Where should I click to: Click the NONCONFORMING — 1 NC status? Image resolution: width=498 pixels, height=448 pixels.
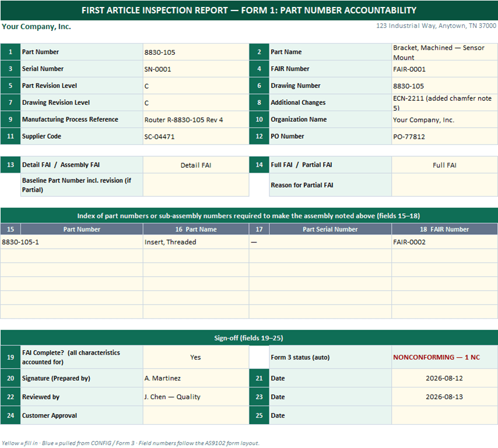(444, 357)
